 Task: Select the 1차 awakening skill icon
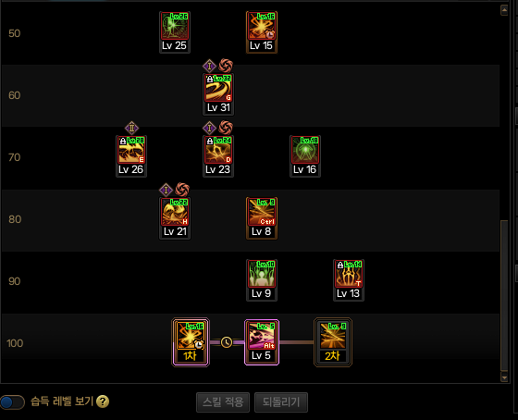[x=191, y=342]
